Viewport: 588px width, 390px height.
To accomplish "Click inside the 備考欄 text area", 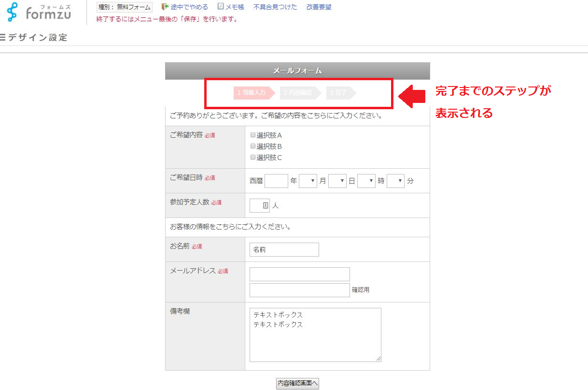I will (315, 338).
